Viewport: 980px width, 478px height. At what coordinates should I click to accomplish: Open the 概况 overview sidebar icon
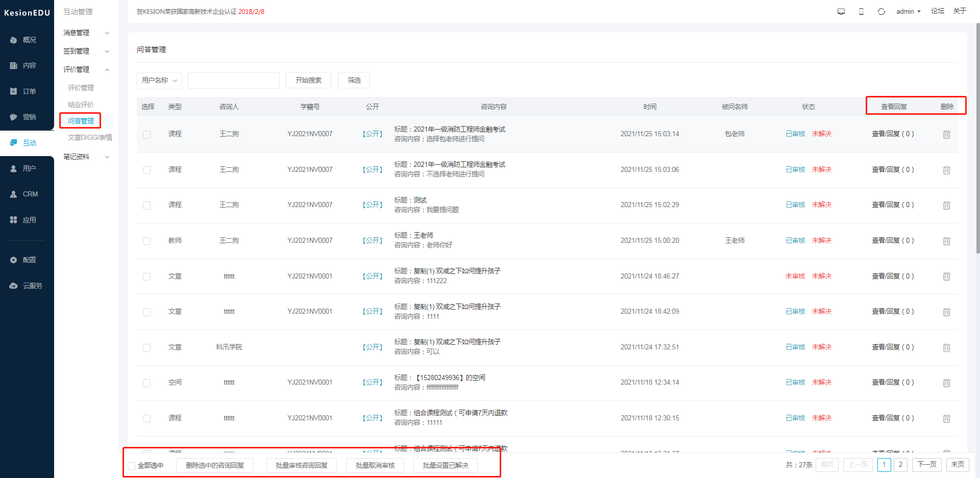coord(14,40)
